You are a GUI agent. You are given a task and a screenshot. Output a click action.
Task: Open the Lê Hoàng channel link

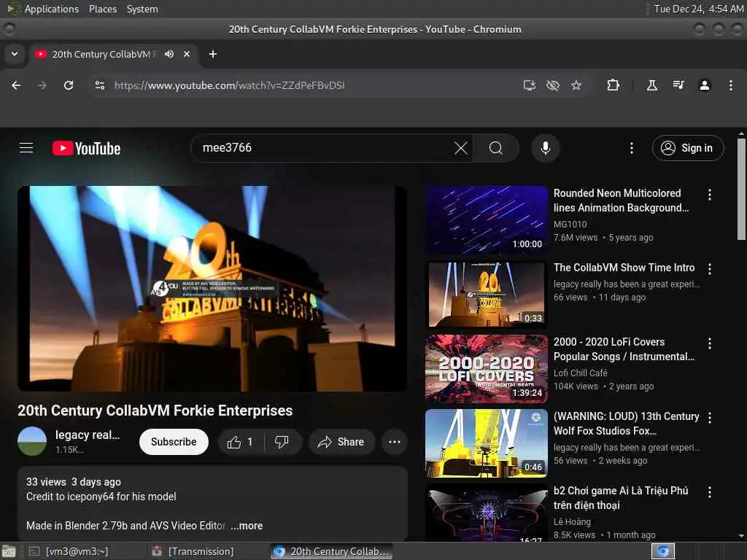click(572, 522)
